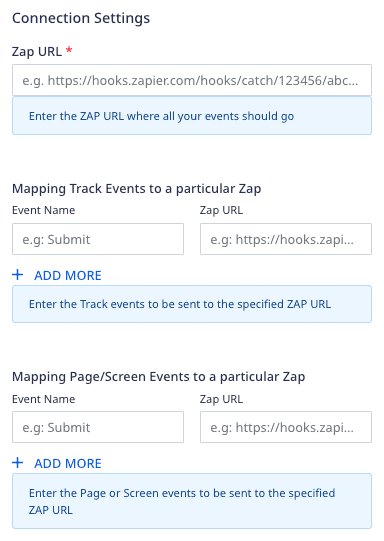The width and height of the screenshot is (384, 541).
Task: Click the 'all your events should go' info box
Action: (192, 116)
